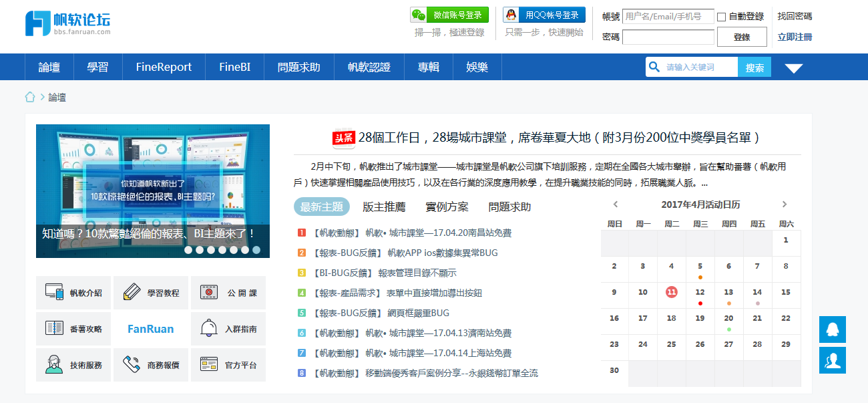Log in with the QQ account button

[544, 15]
